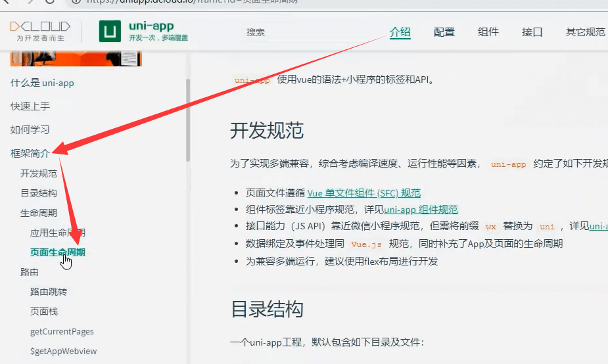Click the green uni-app logo icon
This screenshot has height=364, width=608.
point(110,32)
